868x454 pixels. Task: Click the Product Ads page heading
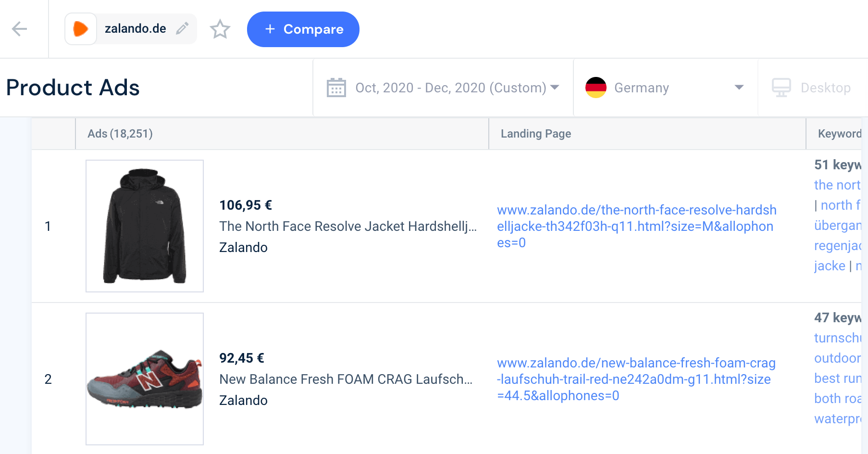pos(73,88)
